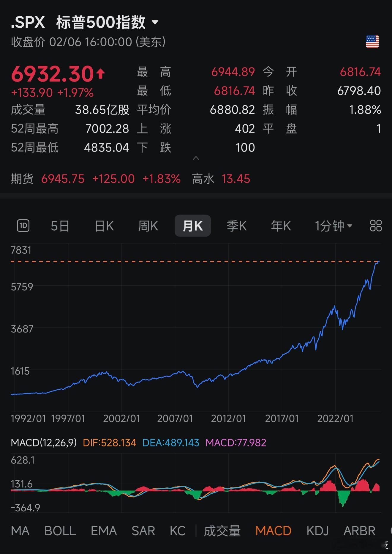Tap the 上涨 count 402
This screenshot has width=392, height=554.
click(245, 129)
